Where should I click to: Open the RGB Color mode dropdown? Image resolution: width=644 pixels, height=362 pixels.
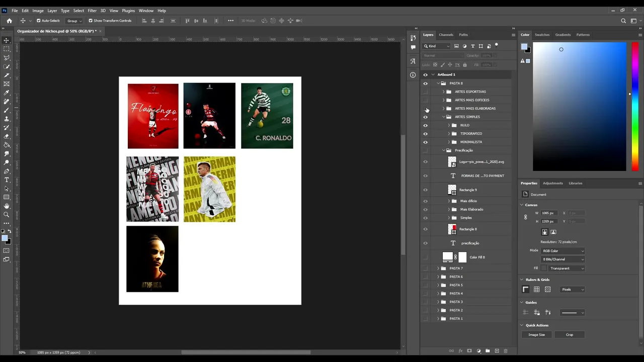pos(563,251)
